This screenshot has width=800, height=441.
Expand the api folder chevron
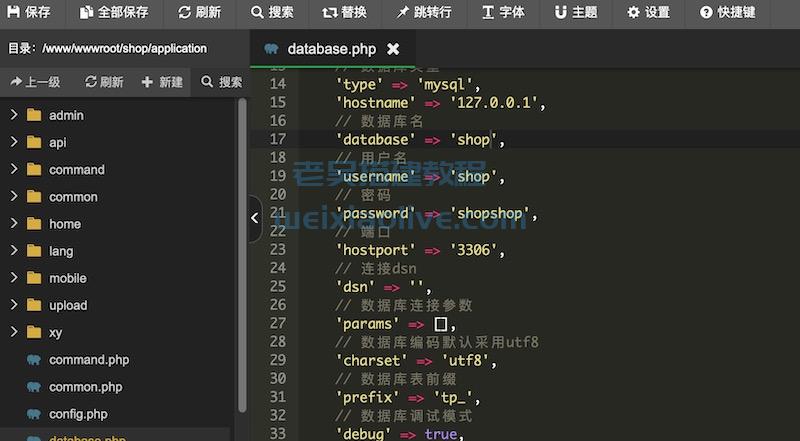[x=14, y=141]
